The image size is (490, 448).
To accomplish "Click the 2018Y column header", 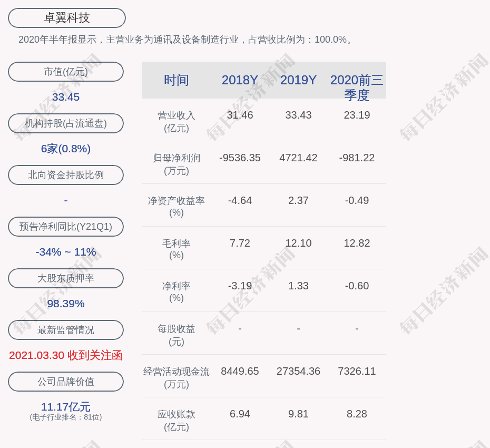I will [240, 80].
